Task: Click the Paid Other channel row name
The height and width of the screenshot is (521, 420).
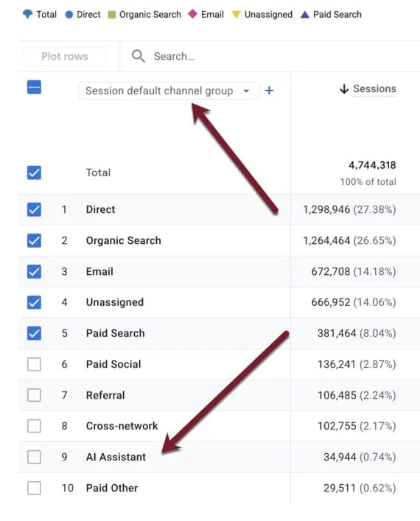Action: click(112, 488)
